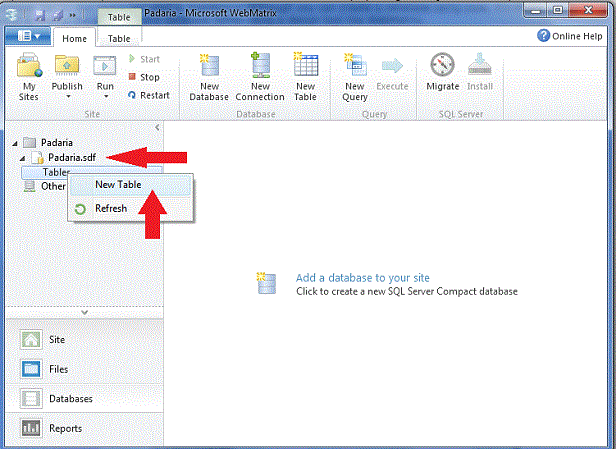Open the Site workspace
The height and width of the screenshot is (449, 616).
(x=84, y=339)
